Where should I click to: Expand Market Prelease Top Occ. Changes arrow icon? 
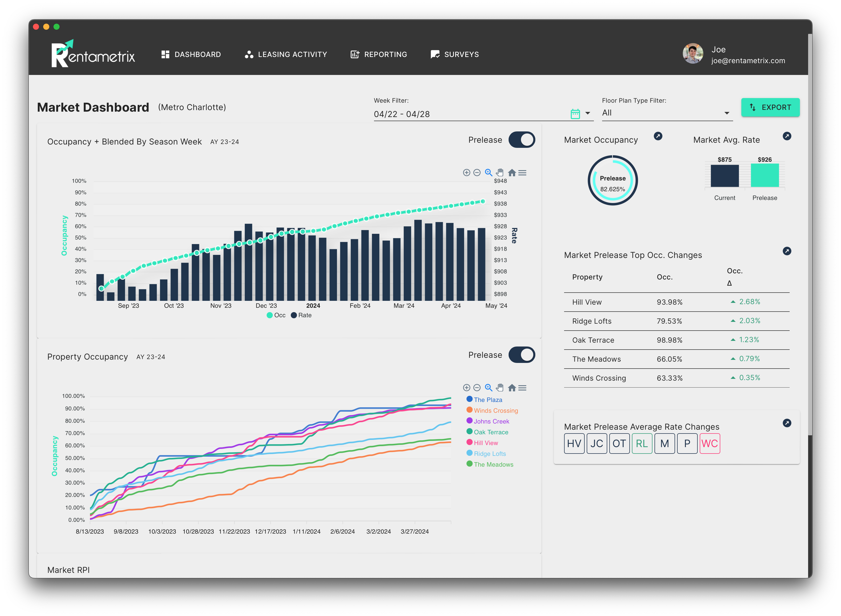[787, 251]
